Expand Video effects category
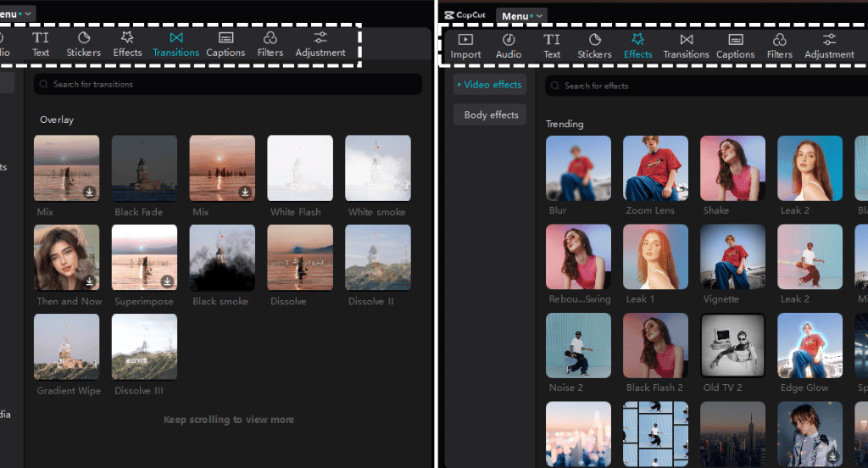Image resolution: width=868 pixels, height=468 pixels. pyautogui.click(x=490, y=84)
